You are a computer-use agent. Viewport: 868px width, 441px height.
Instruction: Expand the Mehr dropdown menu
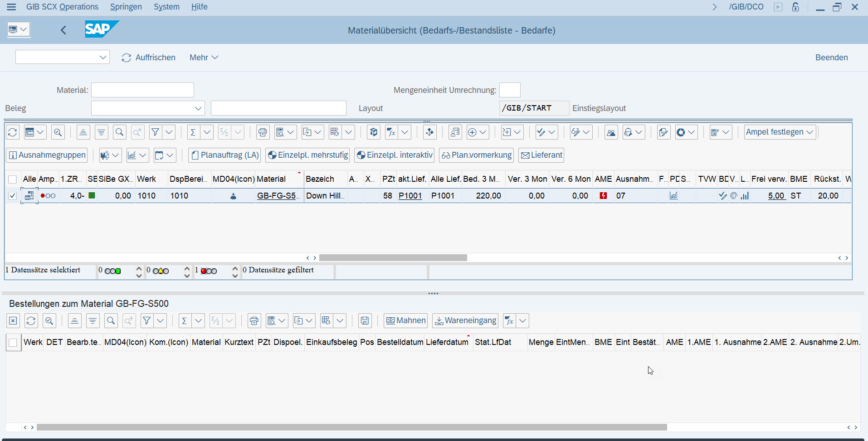click(x=204, y=58)
